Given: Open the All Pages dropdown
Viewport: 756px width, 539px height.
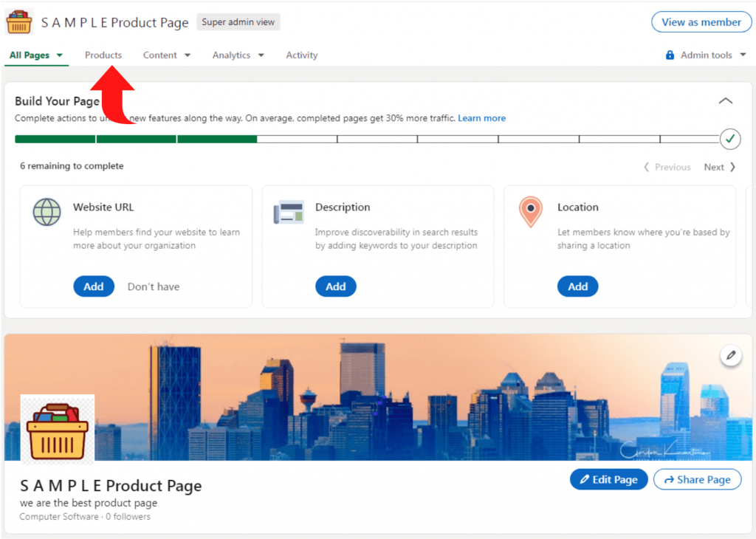Looking at the screenshot, I should coord(36,55).
